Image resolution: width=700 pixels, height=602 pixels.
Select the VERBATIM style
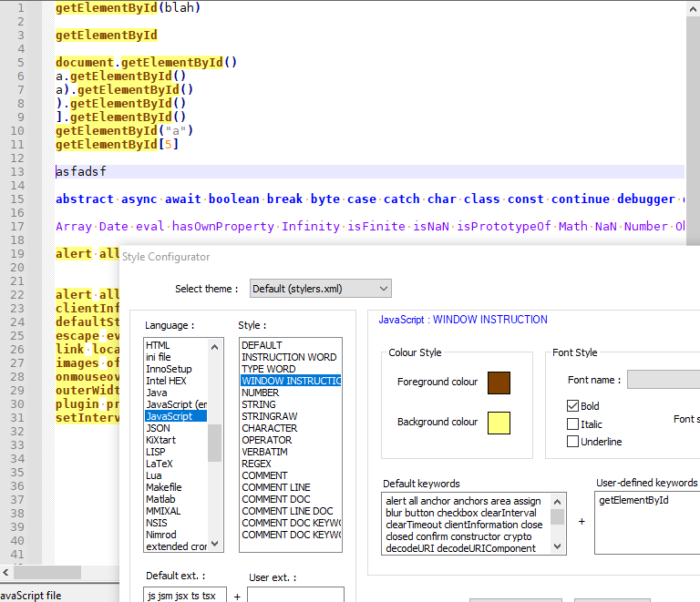291,452
